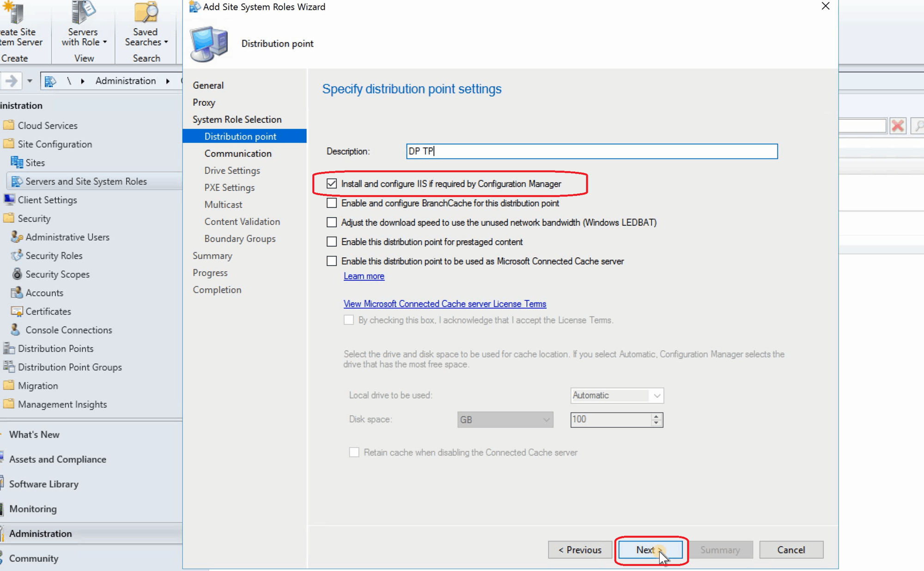Click inside the Description text field
The width and height of the screenshot is (924, 571).
coord(591,151)
